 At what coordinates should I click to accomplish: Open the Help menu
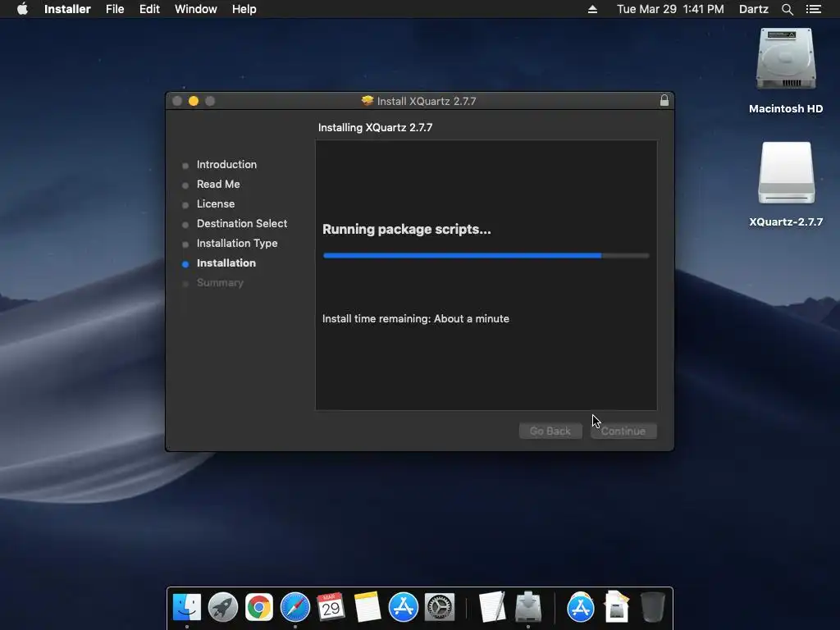tap(244, 9)
